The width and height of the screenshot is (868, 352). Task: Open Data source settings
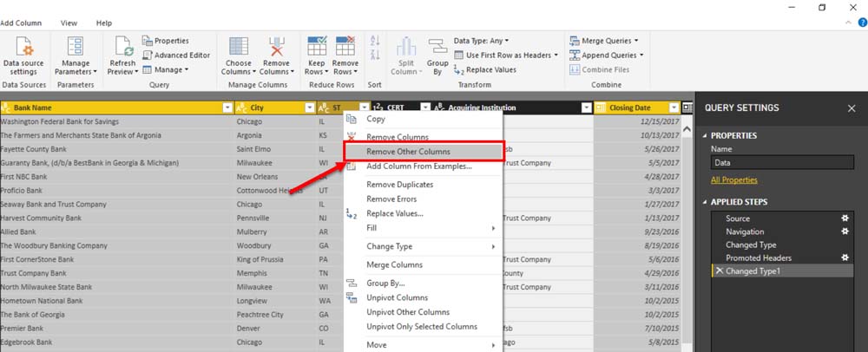[x=23, y=53]
